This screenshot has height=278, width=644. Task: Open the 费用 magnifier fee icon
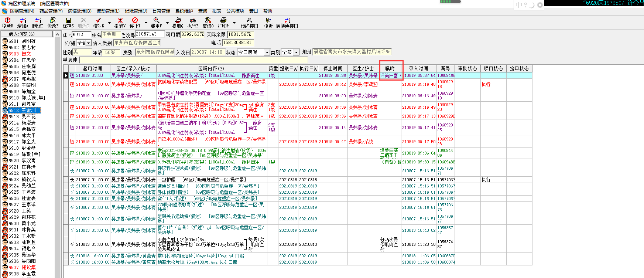tap(156, 21)
